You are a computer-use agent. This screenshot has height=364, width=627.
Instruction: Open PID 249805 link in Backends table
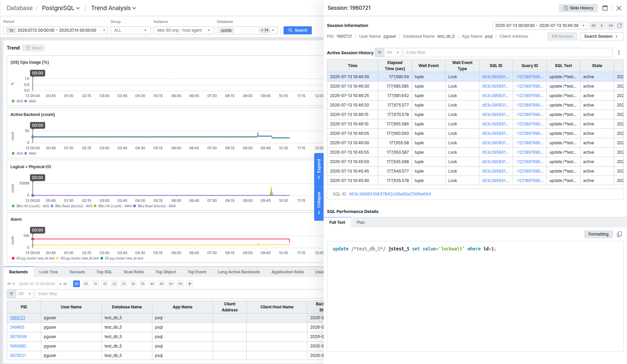click(x=17, y=327)
